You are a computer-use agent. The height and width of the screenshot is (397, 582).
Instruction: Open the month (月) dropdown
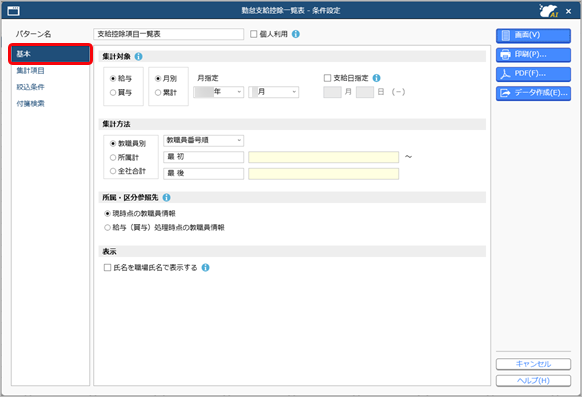coord(274,92)
